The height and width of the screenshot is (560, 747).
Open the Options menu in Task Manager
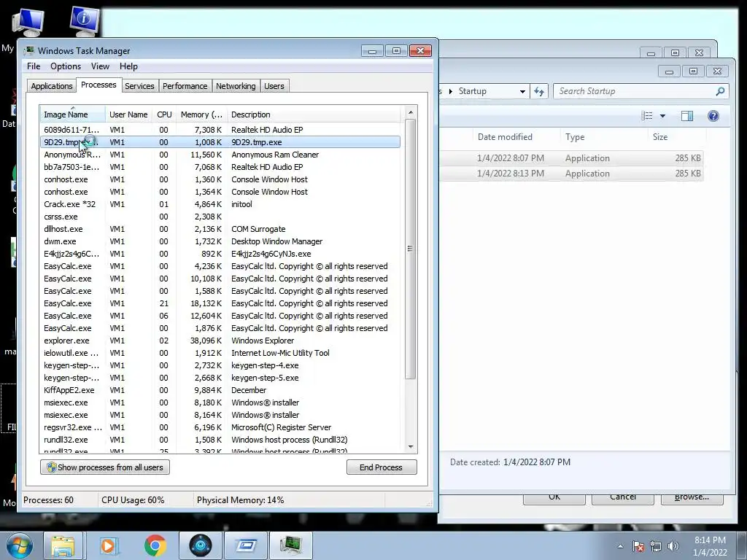(x=66, y=66)
